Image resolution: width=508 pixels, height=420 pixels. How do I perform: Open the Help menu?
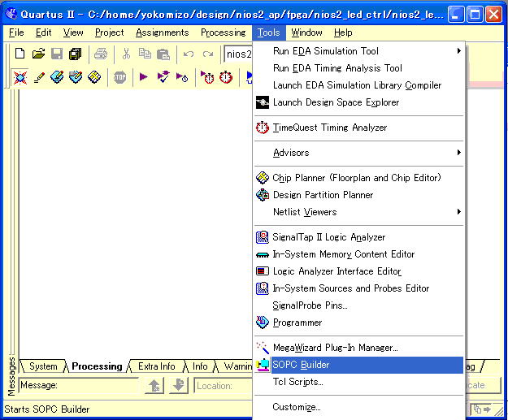tap(343, 32)
